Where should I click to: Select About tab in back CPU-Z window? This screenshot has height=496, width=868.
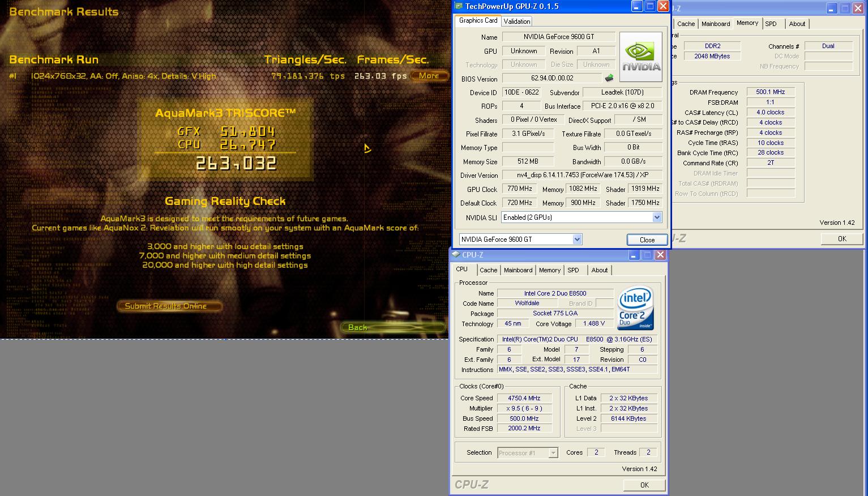[797, 24]
